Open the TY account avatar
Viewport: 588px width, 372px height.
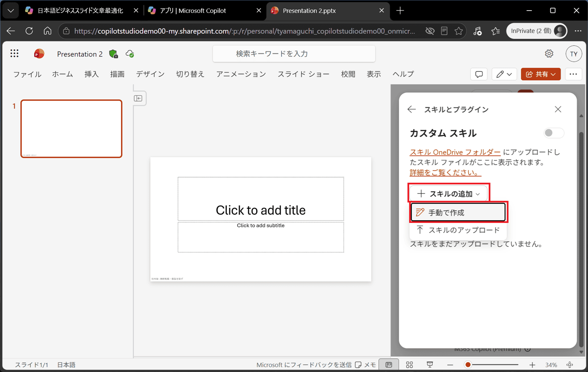573,54
